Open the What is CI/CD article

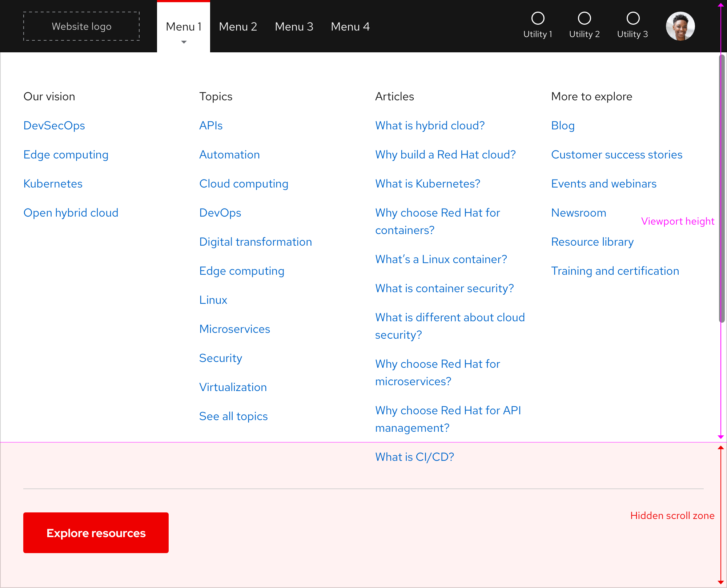(x=414, y=457)
